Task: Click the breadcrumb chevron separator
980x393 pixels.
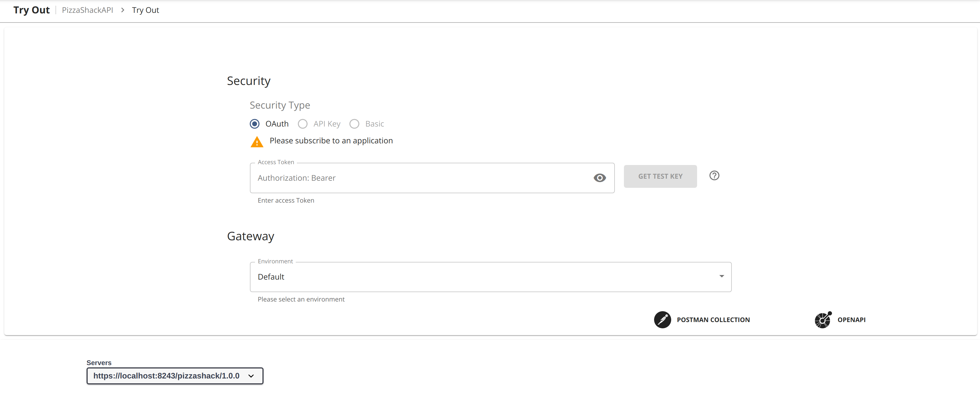Action: tap(122, 10)
